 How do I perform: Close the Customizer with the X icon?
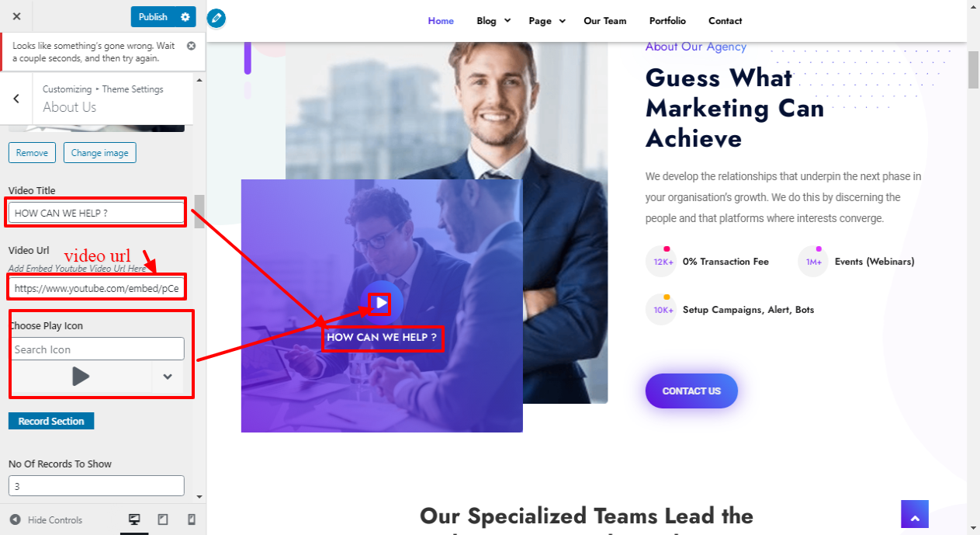tap(17, 16)
